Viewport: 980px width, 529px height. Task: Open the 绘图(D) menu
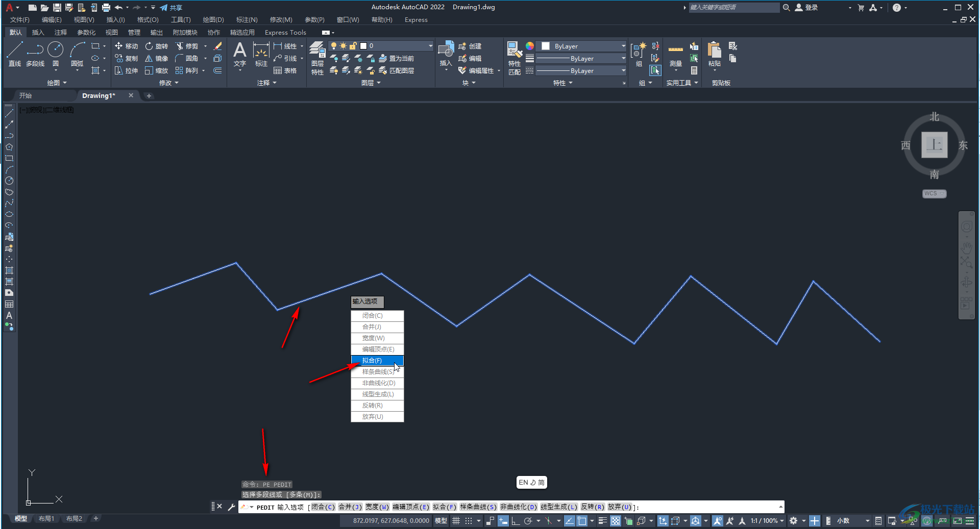pyautogui.click(x=213, y=19)
